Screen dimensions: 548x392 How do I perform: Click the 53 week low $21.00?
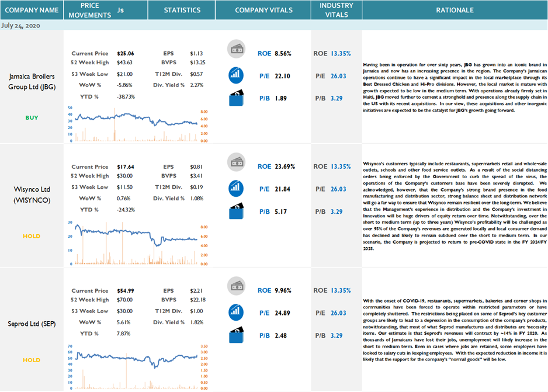(125, 74)
